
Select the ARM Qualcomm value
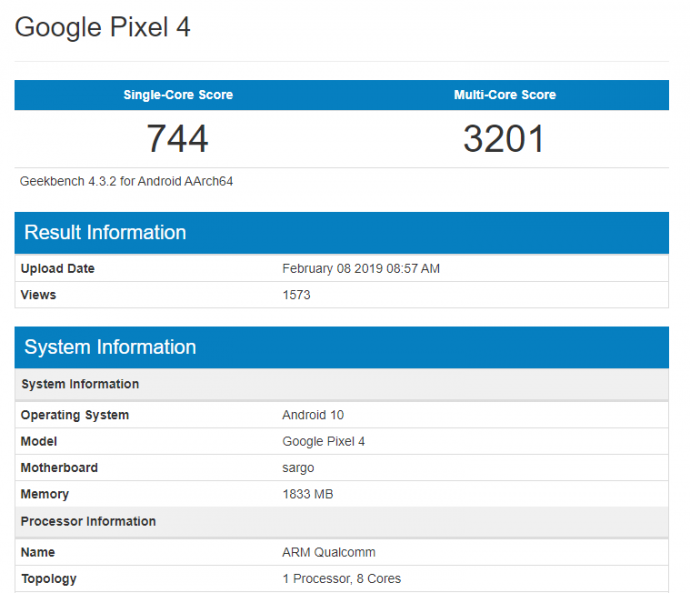click(x=329, y=552)
